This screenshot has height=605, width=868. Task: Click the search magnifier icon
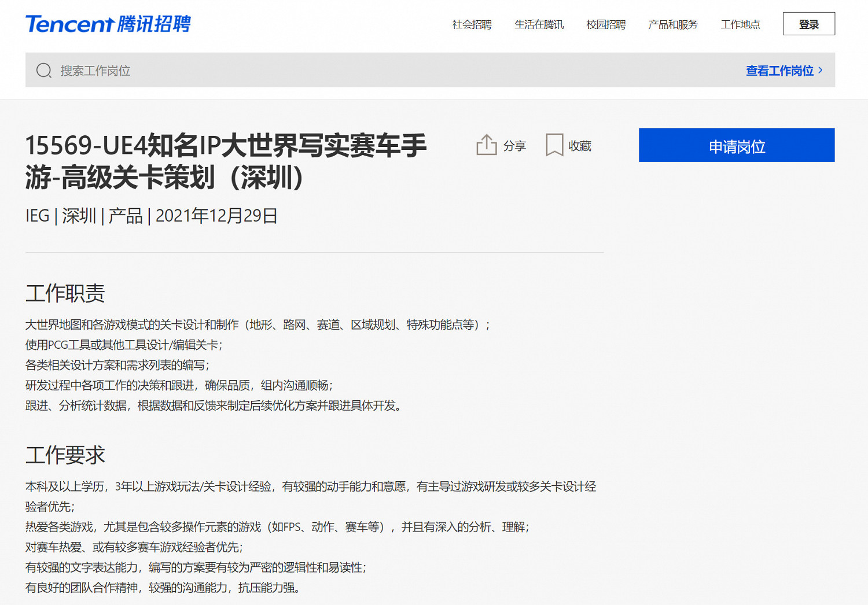point(44,69)
